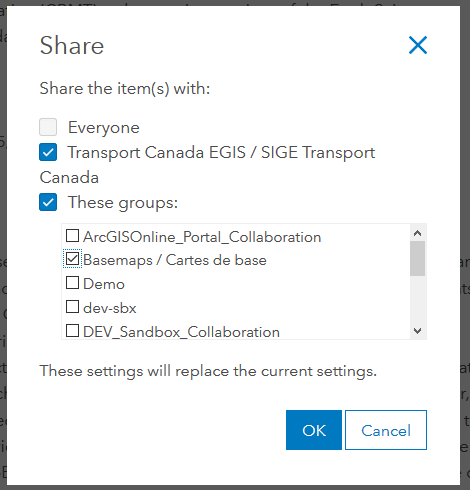Check ArcGISOnline_Portal_Collaboration group
The width and height of the screenshot is (470, 490).
pos(72,236)
